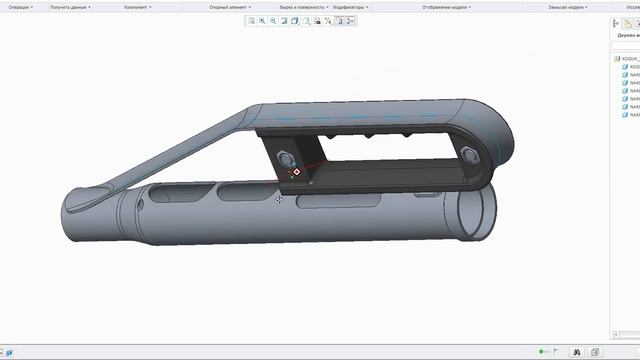640x360 pixels.
Task: Open the Получить данные group dropdown
Action: pos(71,7)
